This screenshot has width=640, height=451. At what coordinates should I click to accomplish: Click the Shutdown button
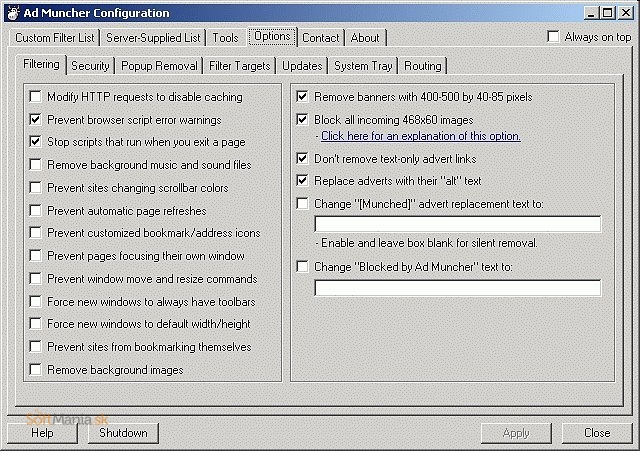pos(123,433)
